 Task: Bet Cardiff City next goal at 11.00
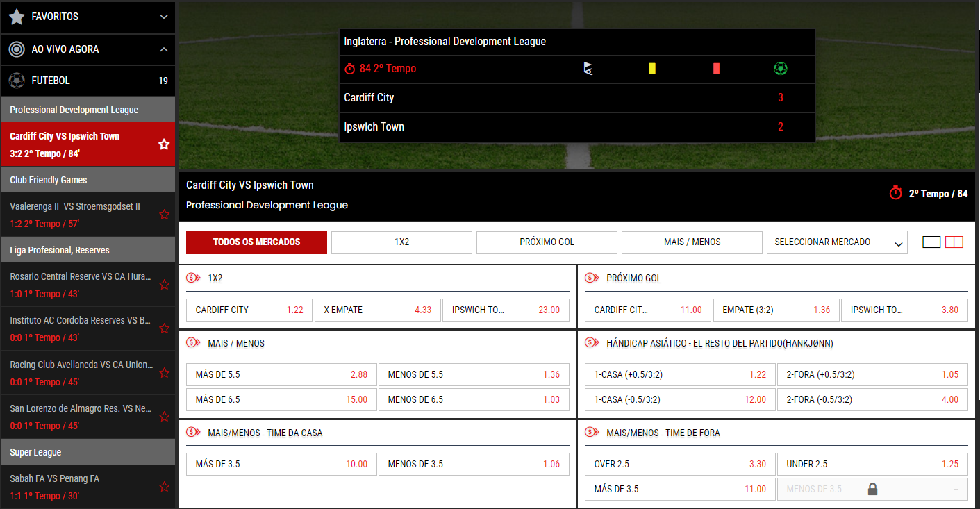click(648, 310)
